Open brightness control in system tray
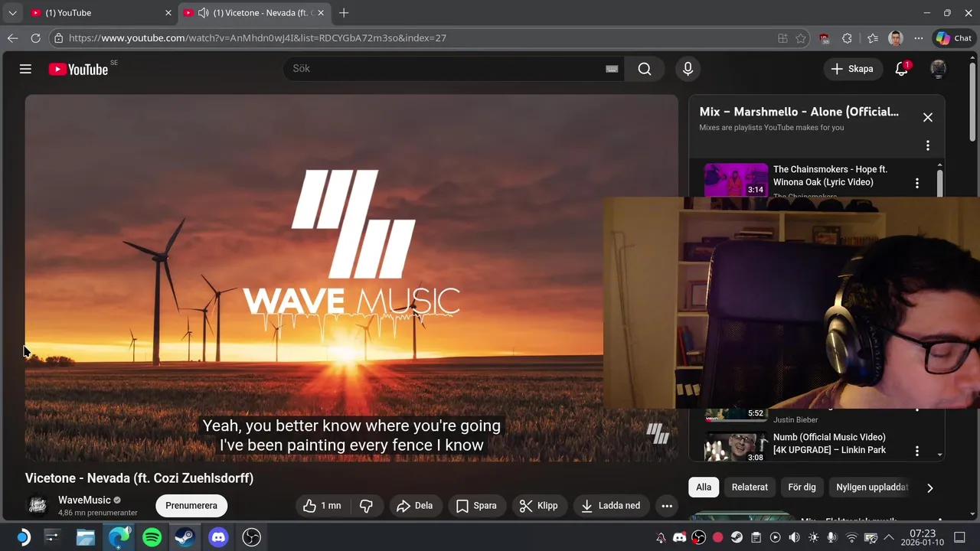This screenshot has height=551, width=980. pyautogui.click(x=813, y=538)
